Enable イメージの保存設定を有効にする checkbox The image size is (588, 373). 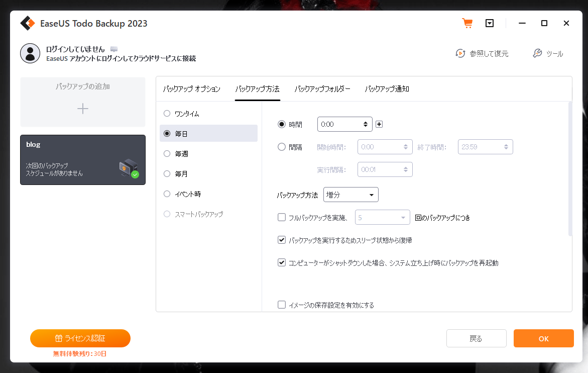[x=282, y=305]
